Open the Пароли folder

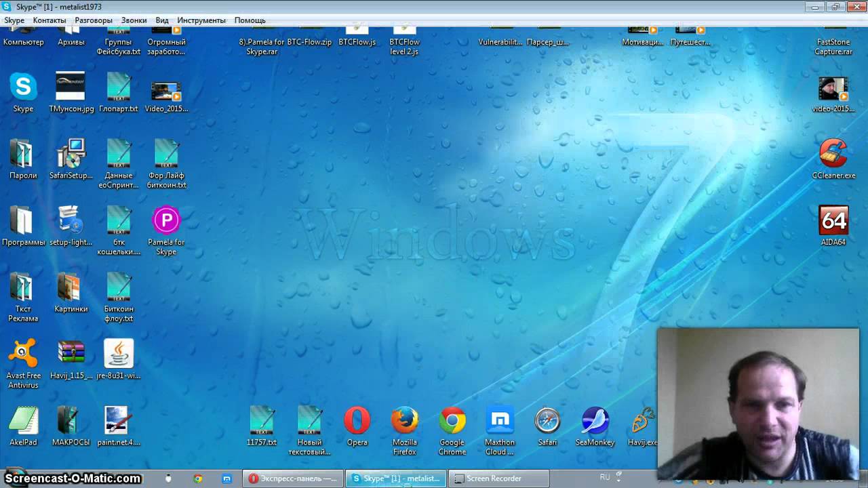pyautogui.click(x=23, y=159)
